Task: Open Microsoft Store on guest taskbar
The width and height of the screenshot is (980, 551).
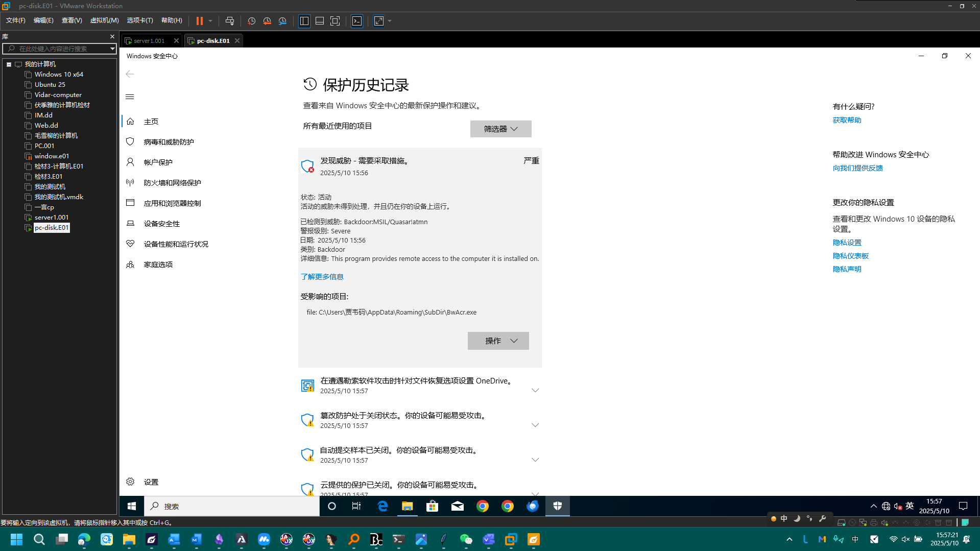Action: pyautogui.click(x=432, y=506)
